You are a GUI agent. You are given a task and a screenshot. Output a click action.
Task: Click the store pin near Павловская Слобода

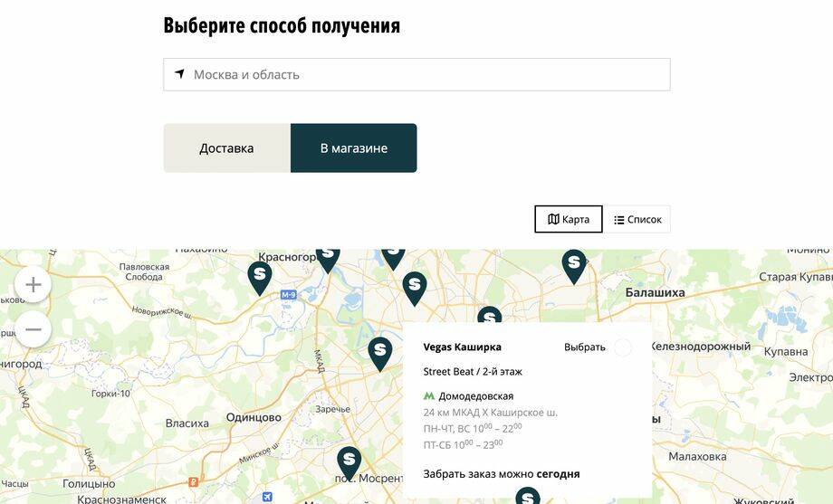pos(260,278)
